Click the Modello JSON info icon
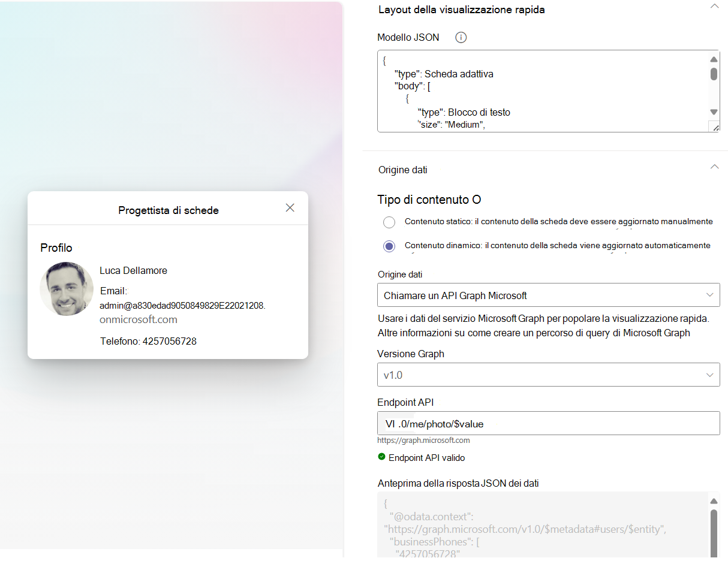Viewport: 728px width, 564px height. [461, 38]
